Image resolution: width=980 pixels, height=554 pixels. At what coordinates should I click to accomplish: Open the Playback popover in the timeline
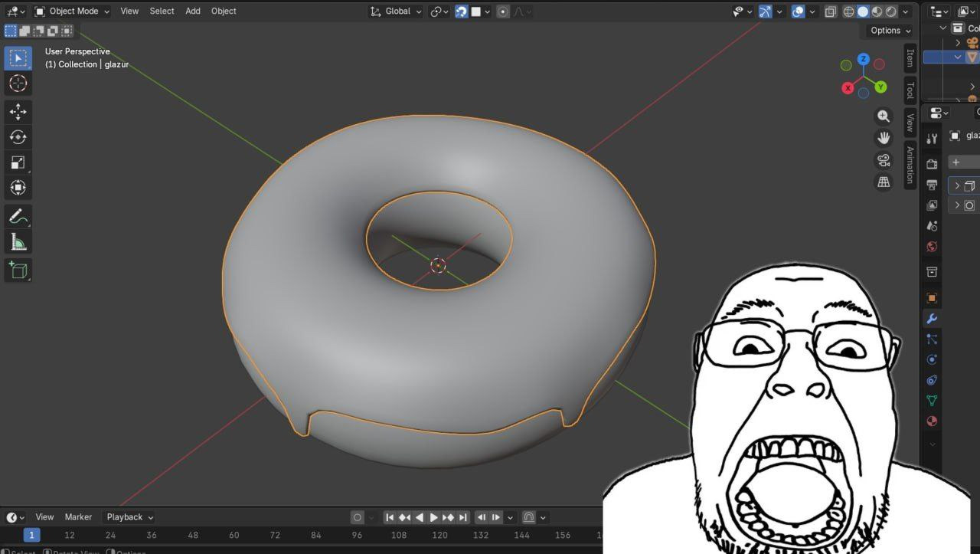pyautogui.click(x=129, y=517)
